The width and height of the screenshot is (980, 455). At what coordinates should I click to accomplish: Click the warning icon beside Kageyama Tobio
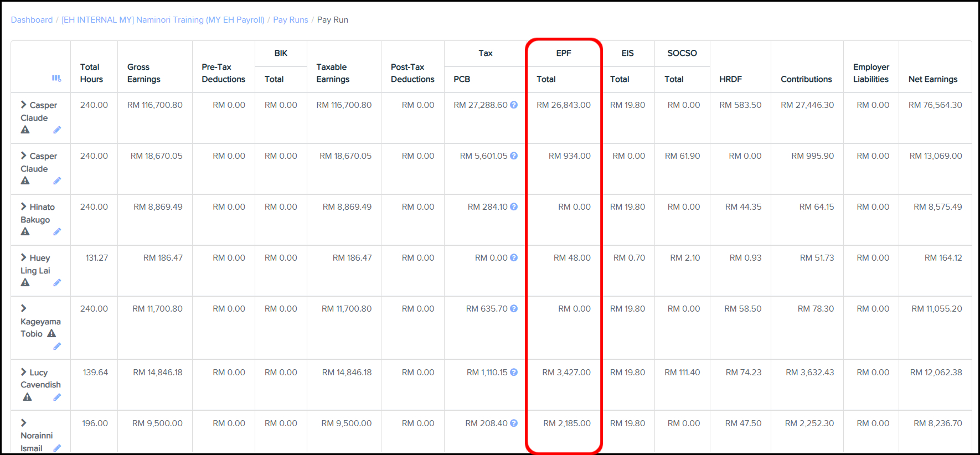[x=51, y=334]
